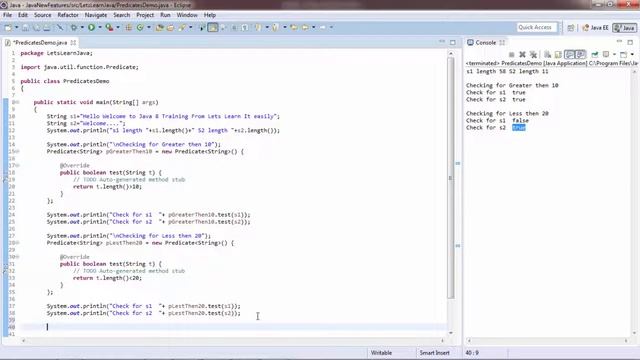Click the Open Type toolbar icon
Viewport: 640px width, 360px height.
pos(160,27)
